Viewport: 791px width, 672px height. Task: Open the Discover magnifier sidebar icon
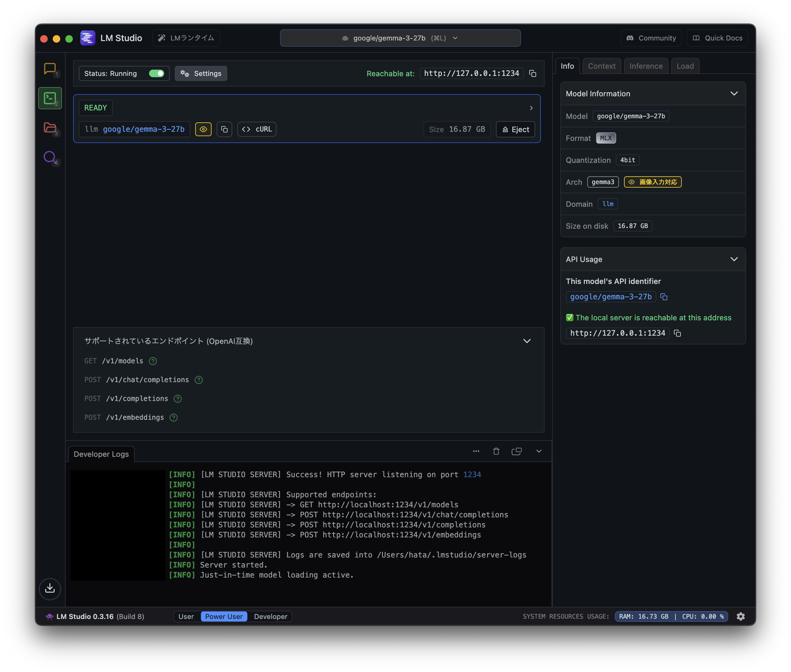(50, 157)
